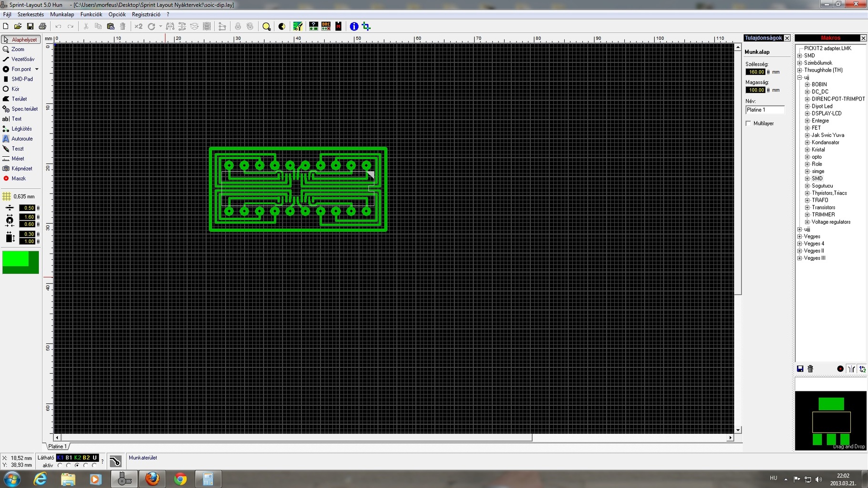Expand the Transistors subfolder

tap(807, 207)
